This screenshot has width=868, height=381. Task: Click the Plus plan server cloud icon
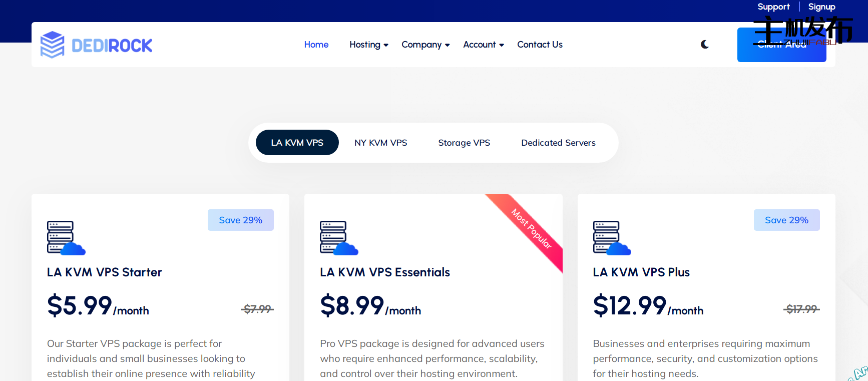[612, 238]
